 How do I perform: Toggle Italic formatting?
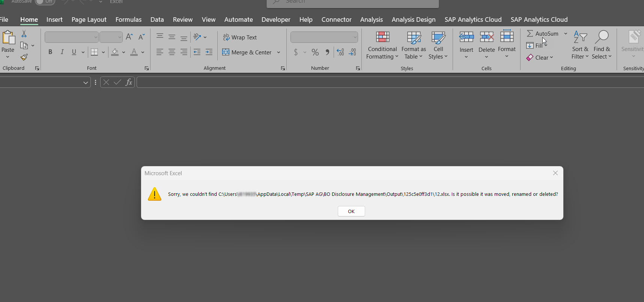point(62,52)
